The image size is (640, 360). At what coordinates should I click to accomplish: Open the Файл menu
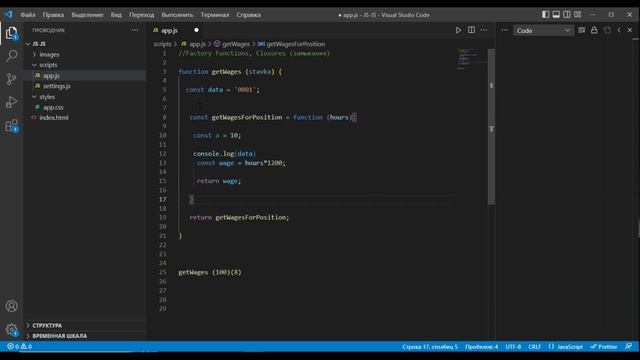click(28, 15)
